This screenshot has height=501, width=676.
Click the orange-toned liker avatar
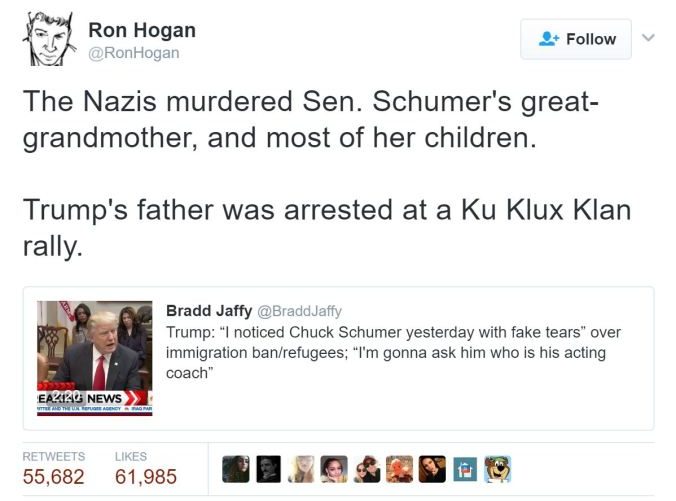(x=399, y=469)
